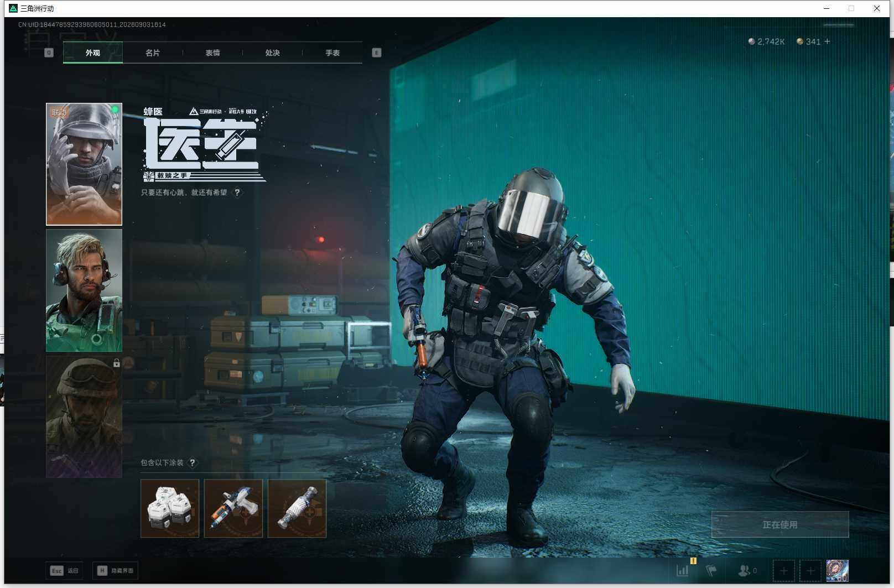Click the 救赎之手 subtitle text
The image size is (894, 588).
172,175
